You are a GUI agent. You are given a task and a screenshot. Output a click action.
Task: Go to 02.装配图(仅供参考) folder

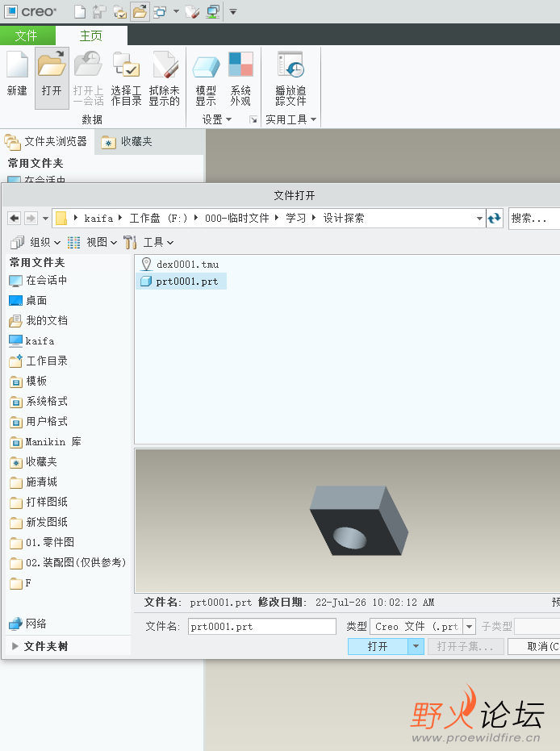click(x=68, y=562)
